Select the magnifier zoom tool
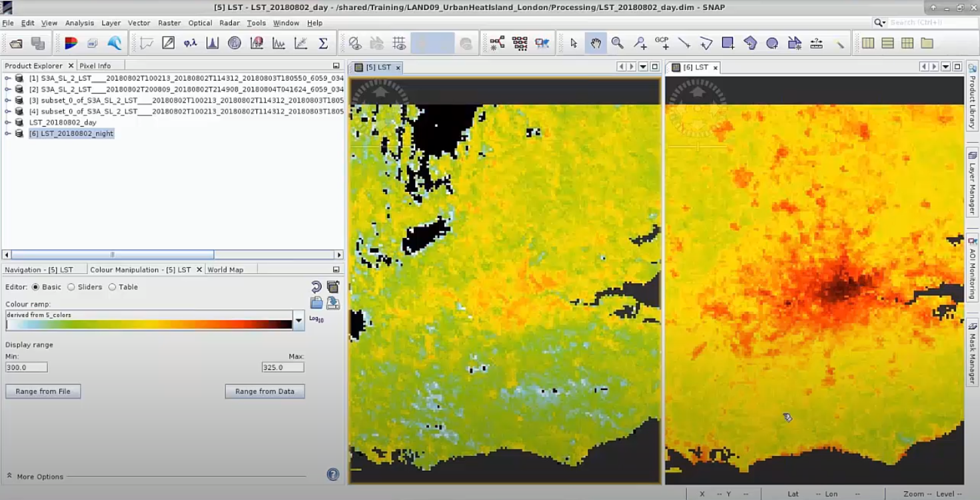 coord(618,43)
